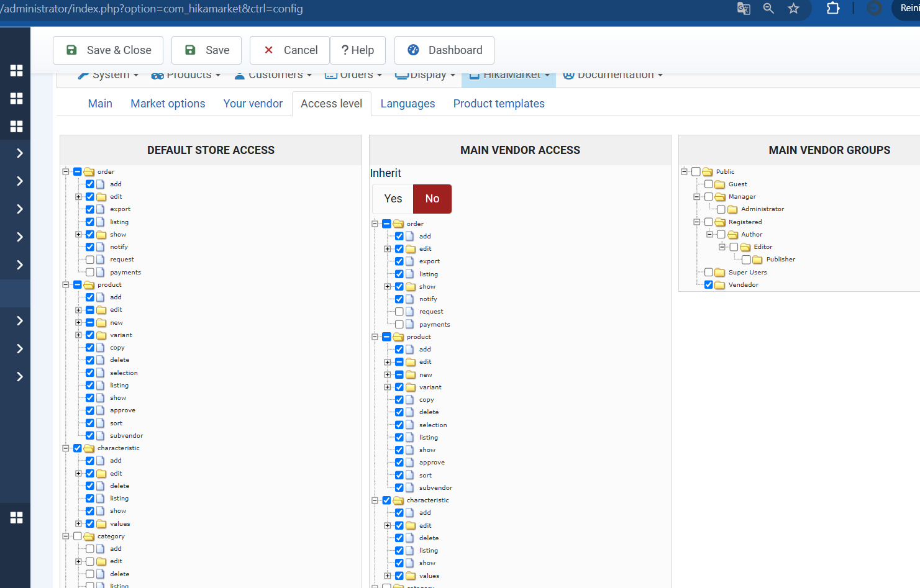This screenshot has height=588, width=920.
Task: Check the Publisher group checkbox
Action: [746, 260]
